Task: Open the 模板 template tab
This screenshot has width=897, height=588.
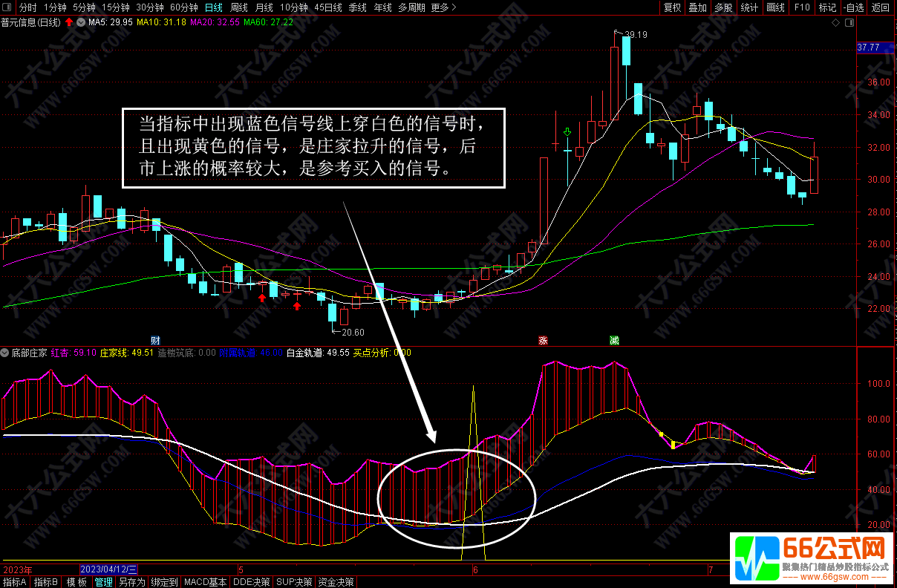Action: coord(76,582)
